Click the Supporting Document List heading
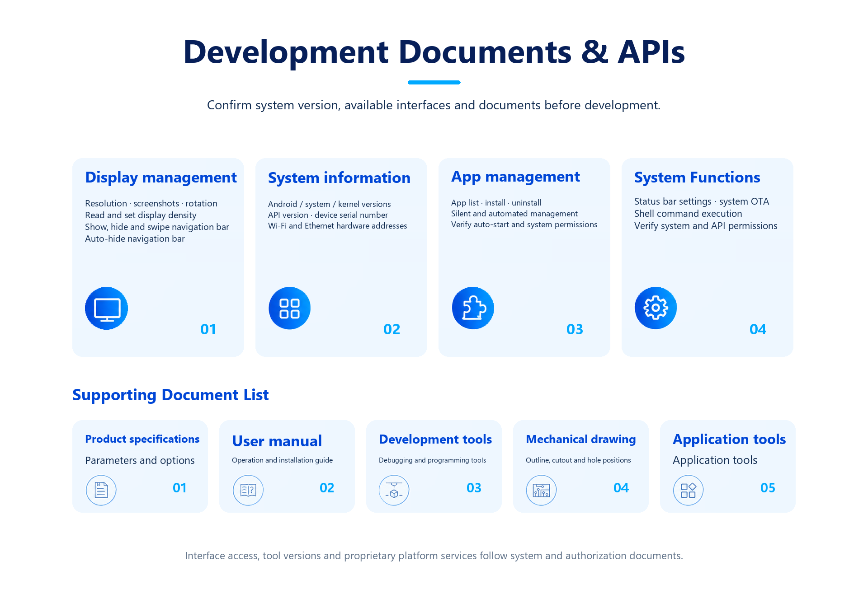Image resolution: width=868 pixels, height=594 pixels. pos(170,395)
